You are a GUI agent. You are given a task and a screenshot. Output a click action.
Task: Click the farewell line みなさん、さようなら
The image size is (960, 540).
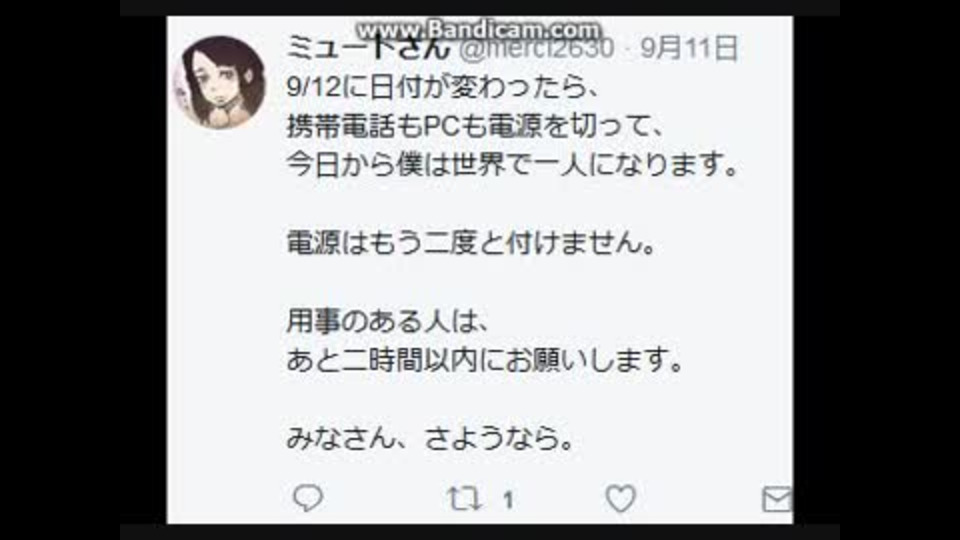[x=430, y=438]
